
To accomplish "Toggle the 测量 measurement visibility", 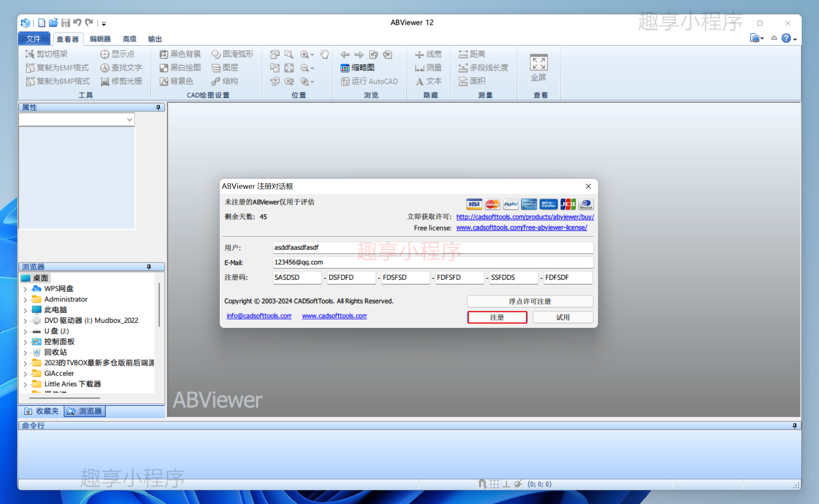I will coord(428,67).
